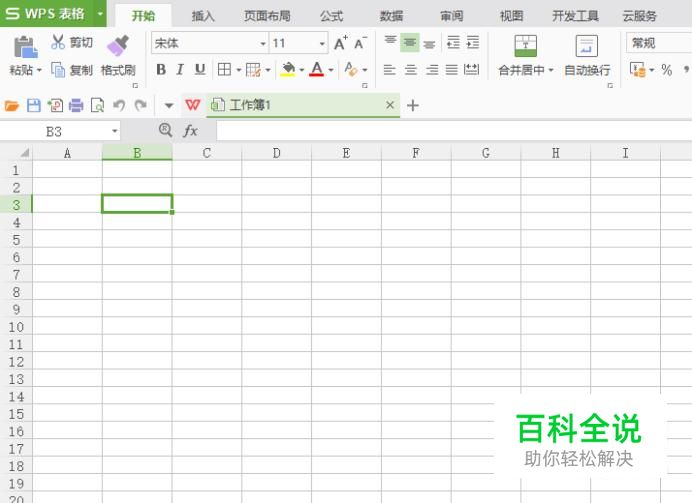Toggle vertical middle alignment
This screenshot has width=692, height=503.
[410, 43]
